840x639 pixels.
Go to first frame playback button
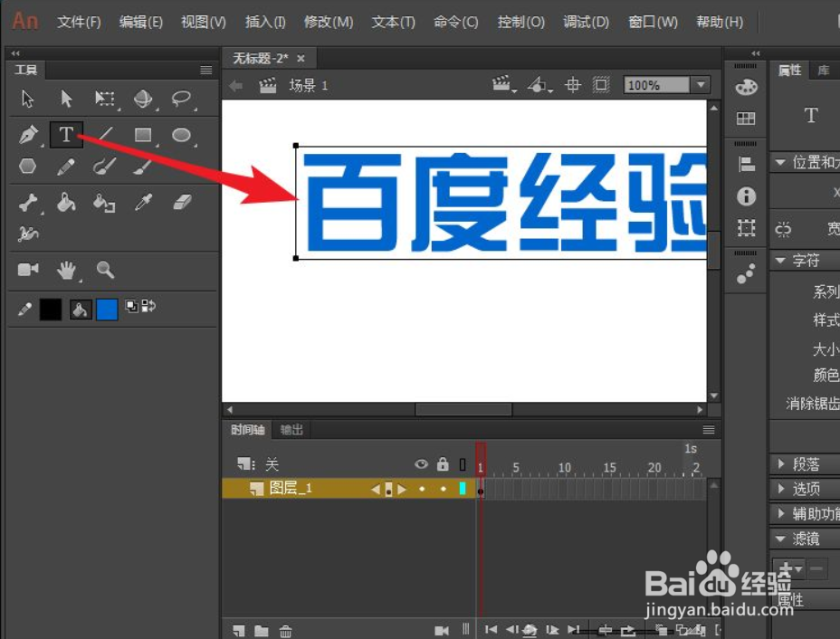pos(491,629)
